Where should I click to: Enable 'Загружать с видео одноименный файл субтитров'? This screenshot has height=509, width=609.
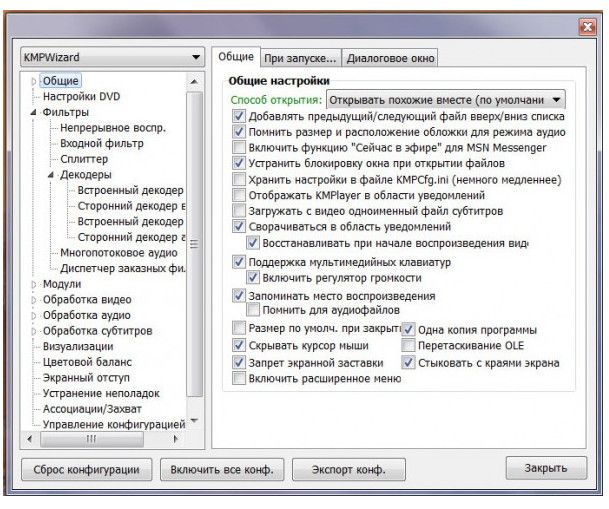[239, 211]
